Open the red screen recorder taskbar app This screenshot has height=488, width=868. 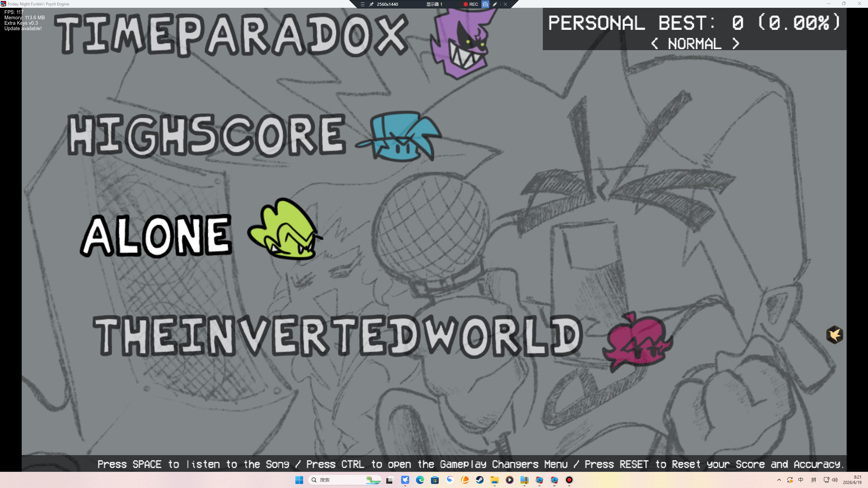tap(569, 480)
